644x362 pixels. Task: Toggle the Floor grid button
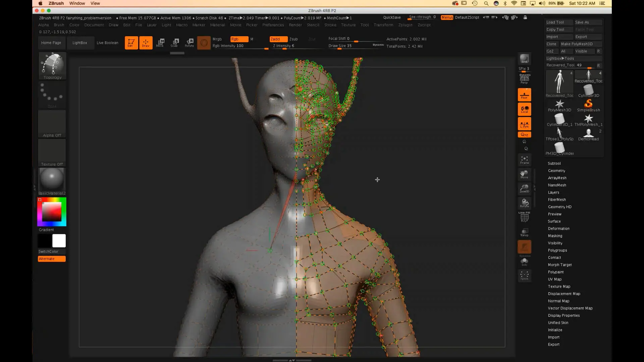point(524,95)
